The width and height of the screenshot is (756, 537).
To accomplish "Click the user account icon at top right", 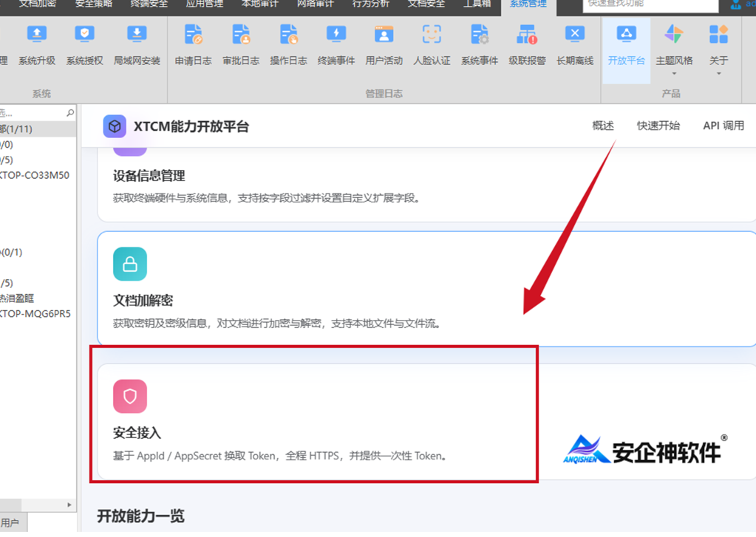I will click(736, 4).
